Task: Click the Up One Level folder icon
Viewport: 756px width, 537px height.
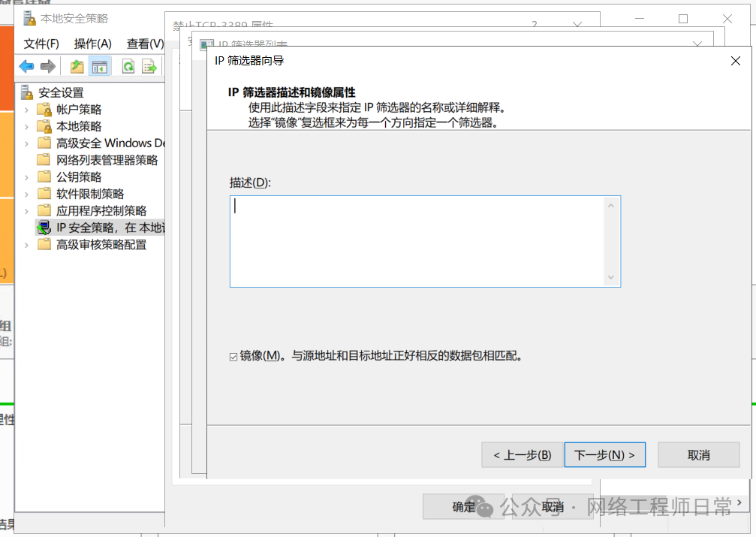Action: [77, 67]
